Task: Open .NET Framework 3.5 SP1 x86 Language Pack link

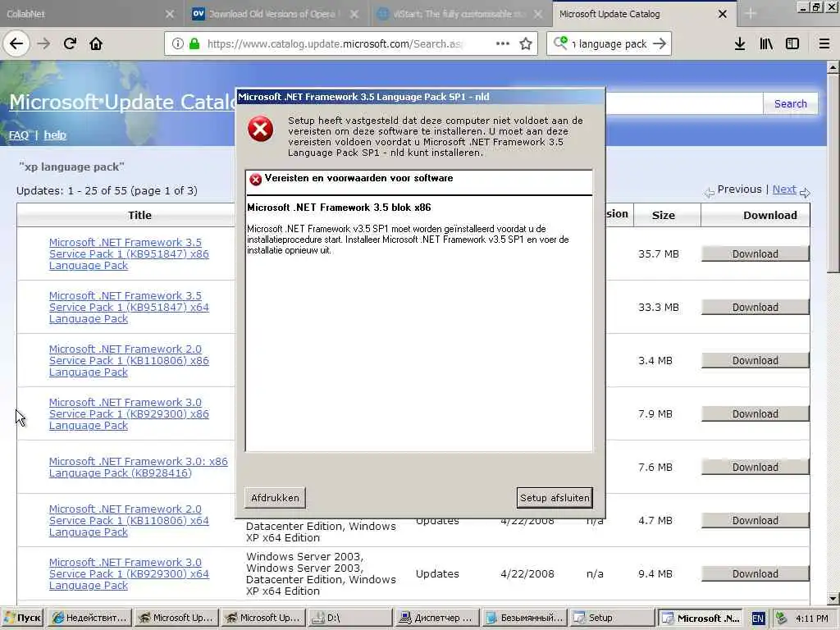Action: pos(129,254)
